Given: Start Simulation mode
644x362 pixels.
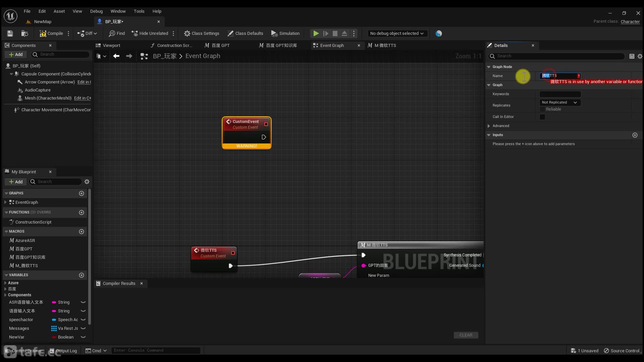Looking at the screenshot, I should 285,34.
